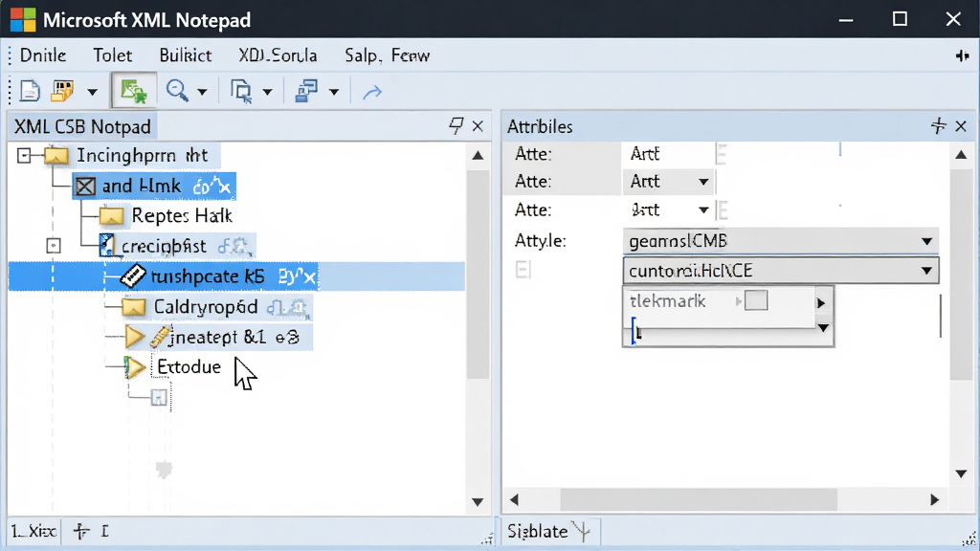Click the attributes horizontal scrollbar thumb
The width and height of the screenshot is (980, 551).
click(698, 499)
